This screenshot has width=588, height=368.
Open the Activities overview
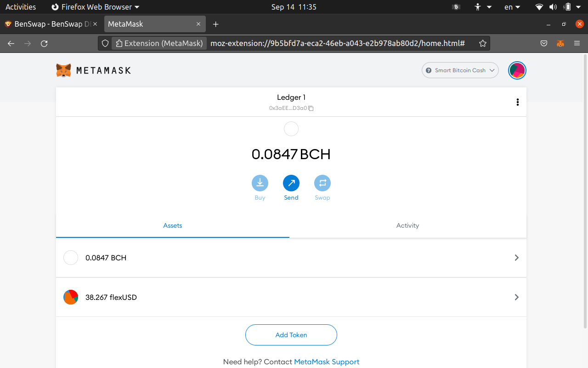point(21,7)
